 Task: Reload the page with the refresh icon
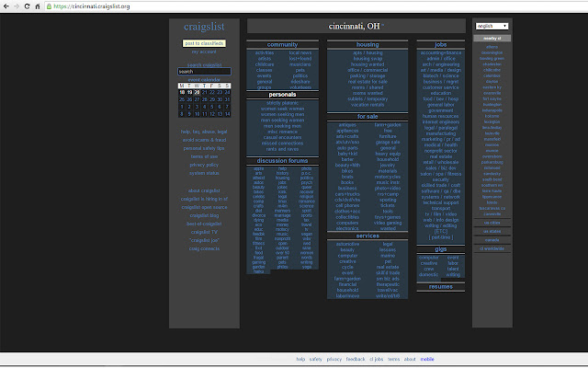[27, 6]
